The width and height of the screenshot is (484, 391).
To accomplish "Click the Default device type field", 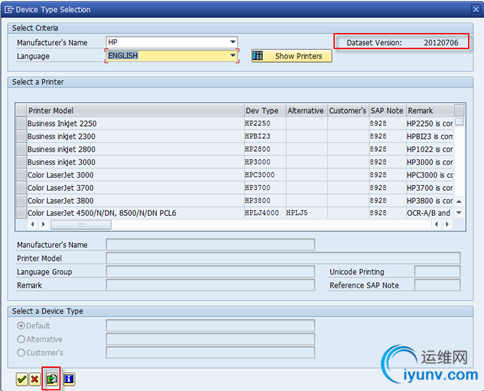I will click(x=210, y=325).
